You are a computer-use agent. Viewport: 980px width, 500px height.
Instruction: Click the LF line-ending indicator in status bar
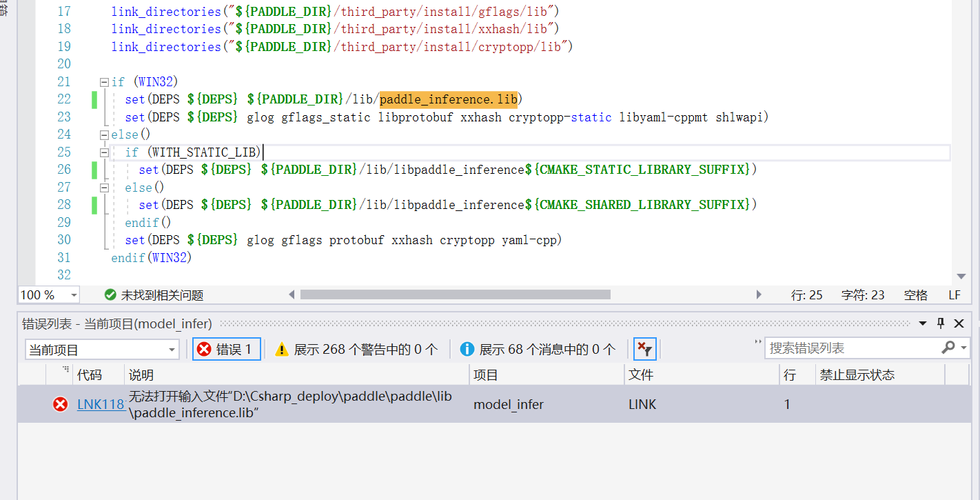click(x=954, y=294)
